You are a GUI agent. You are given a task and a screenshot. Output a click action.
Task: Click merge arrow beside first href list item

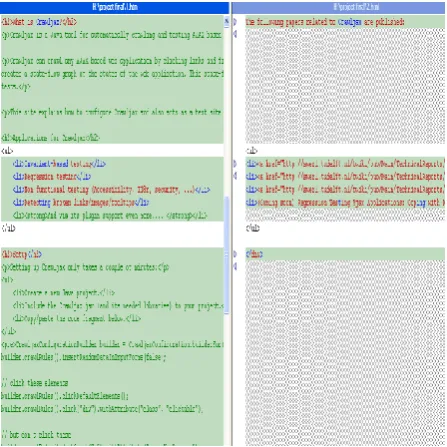click(x=235, y=164)
